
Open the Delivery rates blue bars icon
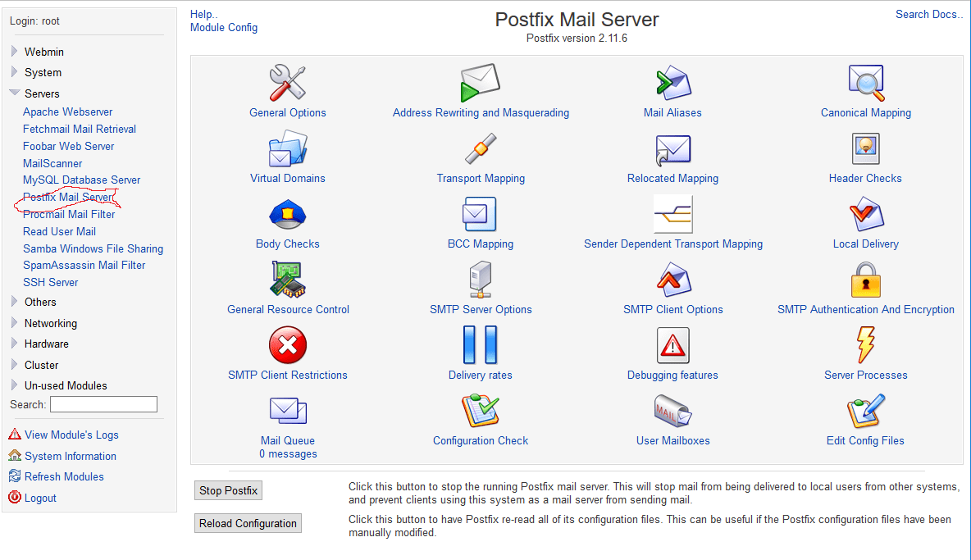tap(480, 344)
